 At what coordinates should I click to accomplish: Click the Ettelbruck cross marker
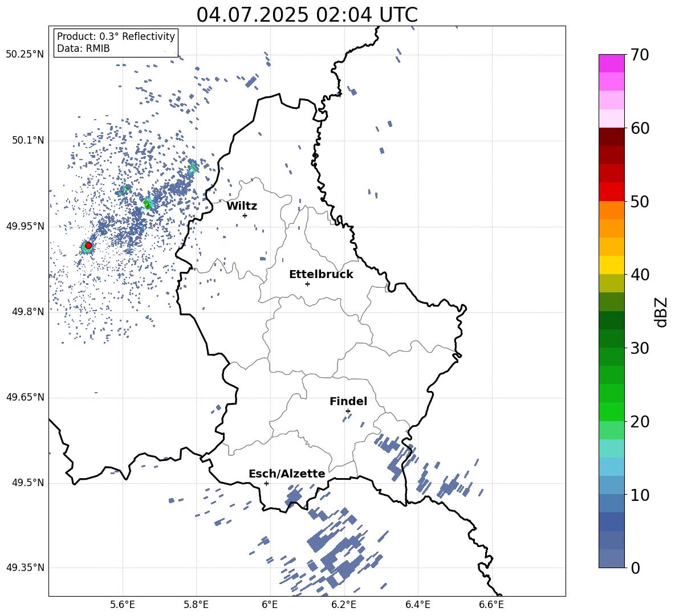[307, 284]
